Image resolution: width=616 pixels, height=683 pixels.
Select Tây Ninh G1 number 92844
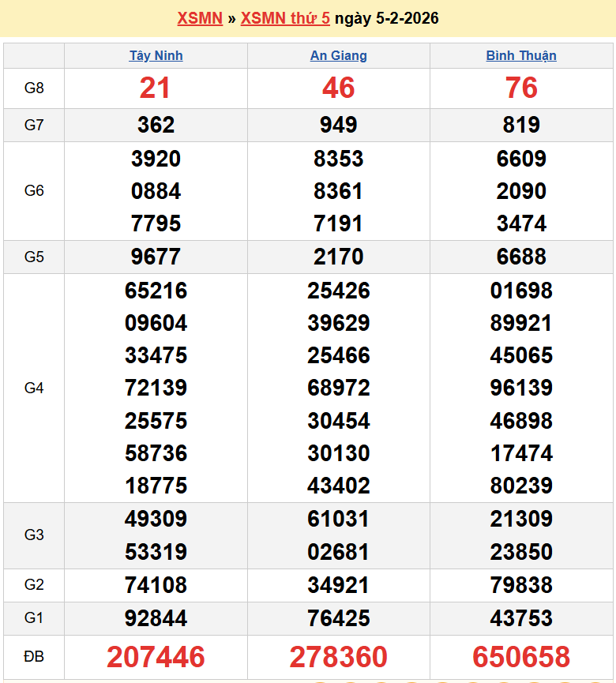point(156,618)
